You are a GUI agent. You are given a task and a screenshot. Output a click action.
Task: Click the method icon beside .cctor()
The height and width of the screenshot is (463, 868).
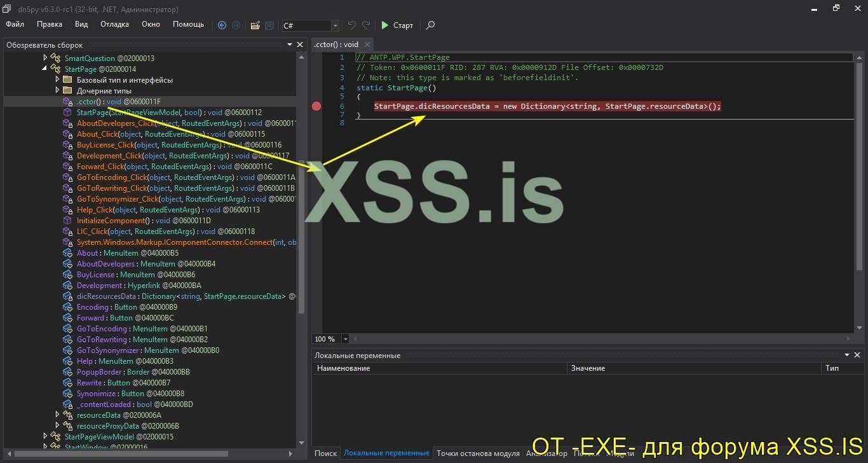[x=67, y=102]
